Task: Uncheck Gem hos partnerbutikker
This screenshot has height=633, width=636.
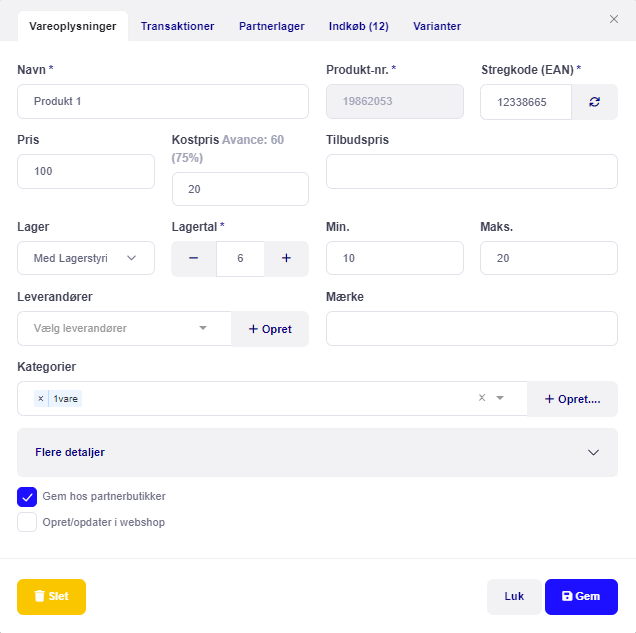Action: tap(27, 497)
